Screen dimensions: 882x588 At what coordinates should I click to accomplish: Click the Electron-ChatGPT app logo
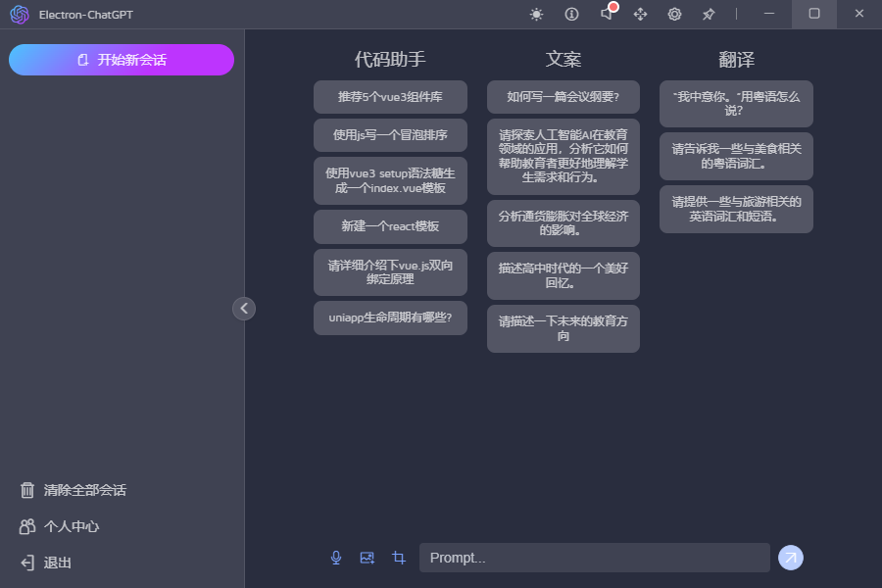(x=20, y=14)
